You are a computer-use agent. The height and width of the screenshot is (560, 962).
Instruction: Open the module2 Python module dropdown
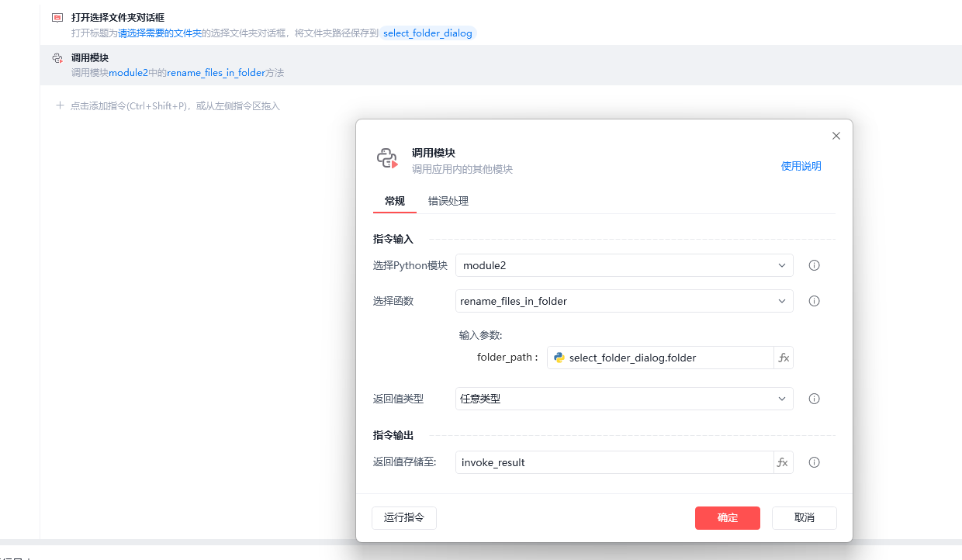coord(625,265)
